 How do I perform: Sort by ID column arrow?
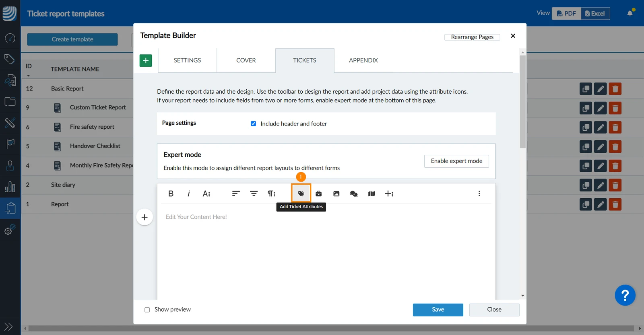coord(28,76)
